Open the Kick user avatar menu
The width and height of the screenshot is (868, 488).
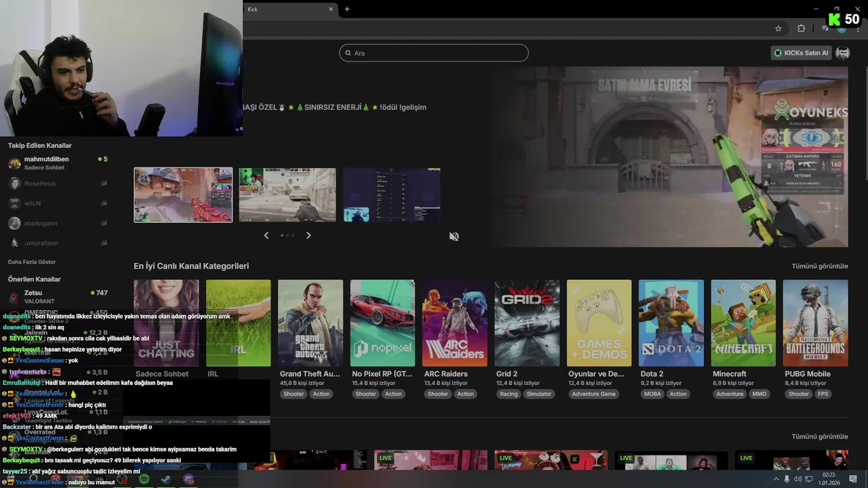pos(842,53)
